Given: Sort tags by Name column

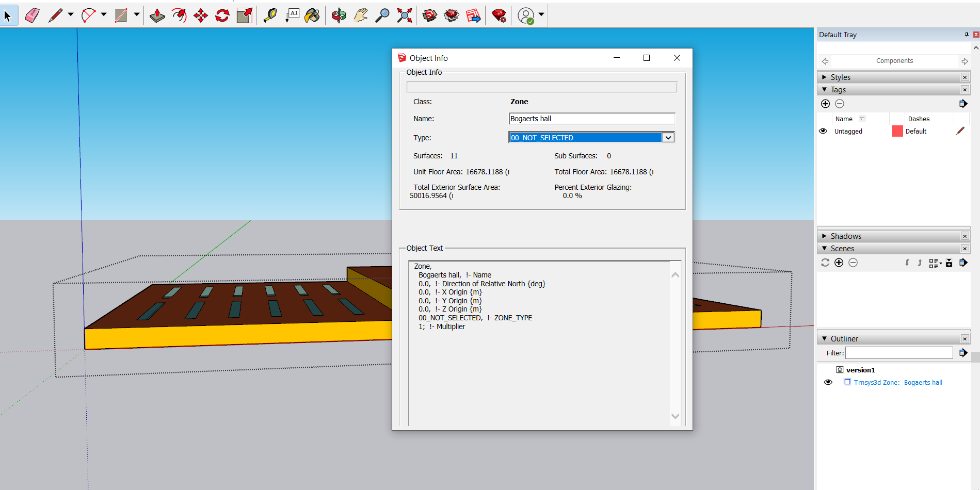Looking at the screenshot, I should (844, 119).
